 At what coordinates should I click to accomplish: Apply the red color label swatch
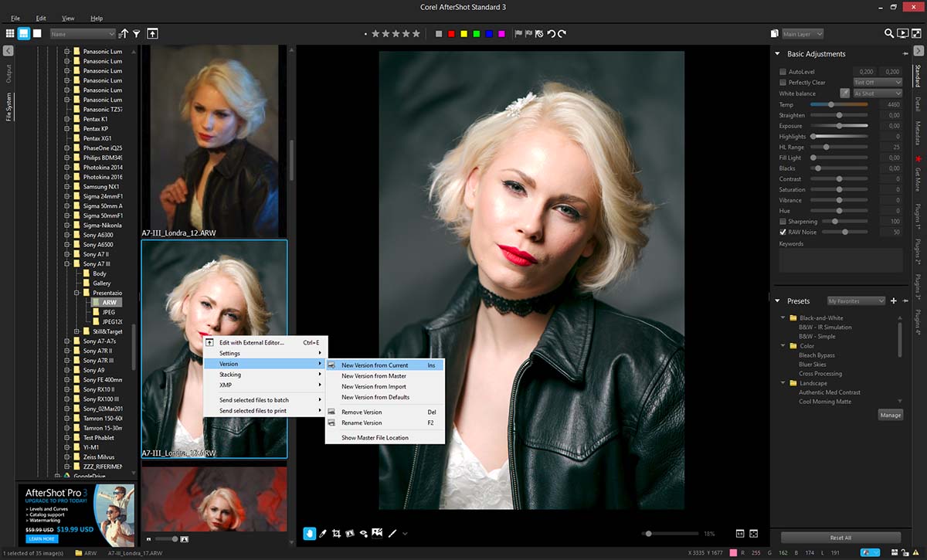[452, 34]
